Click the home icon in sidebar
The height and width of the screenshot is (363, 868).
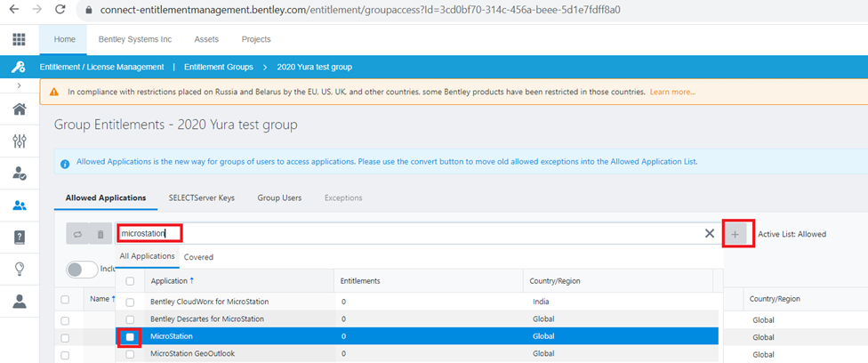coord(19,109)
